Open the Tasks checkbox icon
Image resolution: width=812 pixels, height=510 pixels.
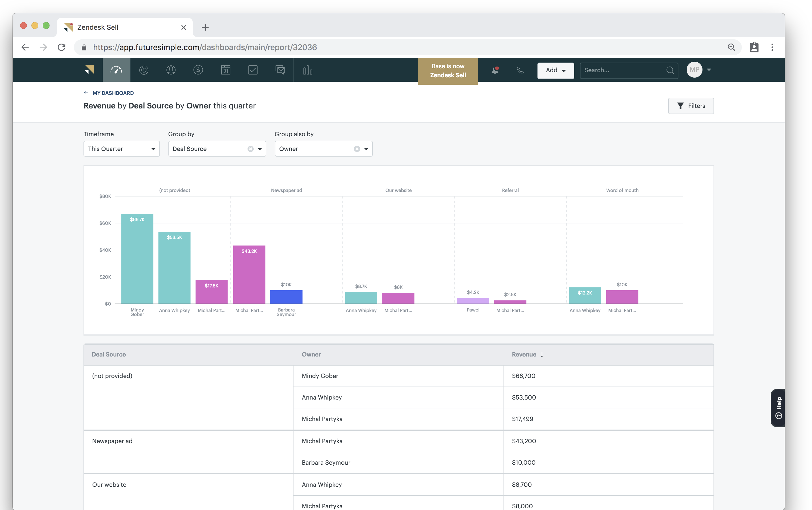click(253, 70)
